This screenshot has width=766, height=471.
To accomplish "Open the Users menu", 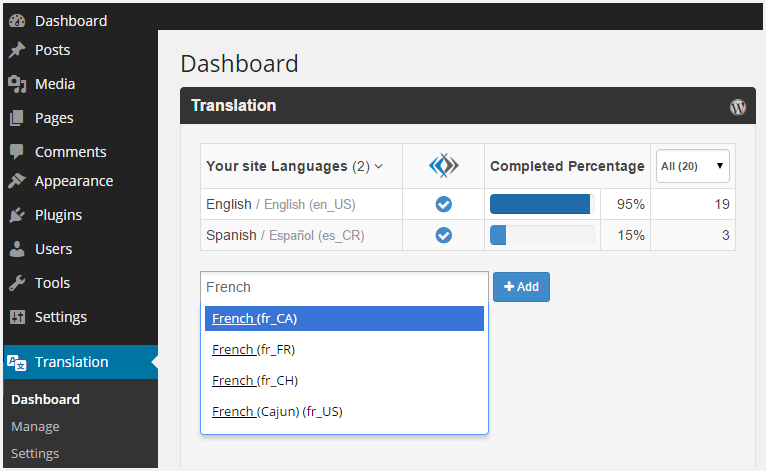I will (x=53, y=249).
